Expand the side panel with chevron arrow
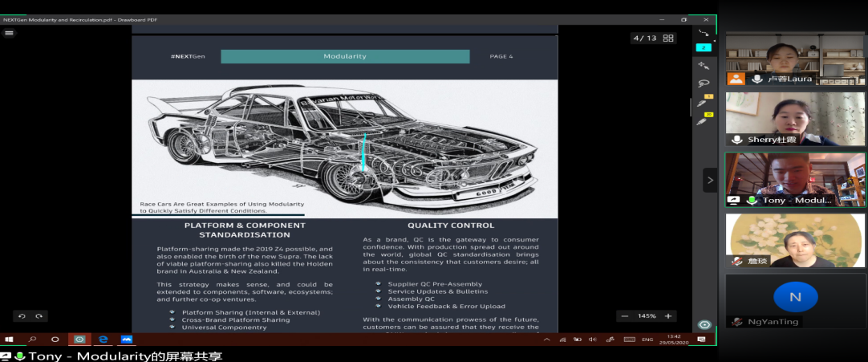Screen dimensions: 868x362 pos(710,180)
